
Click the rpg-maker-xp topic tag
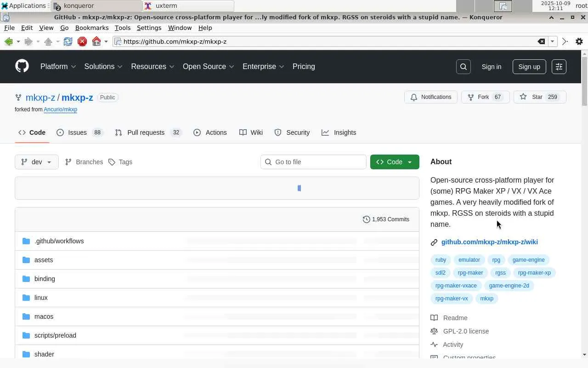(x=534, y=273)
